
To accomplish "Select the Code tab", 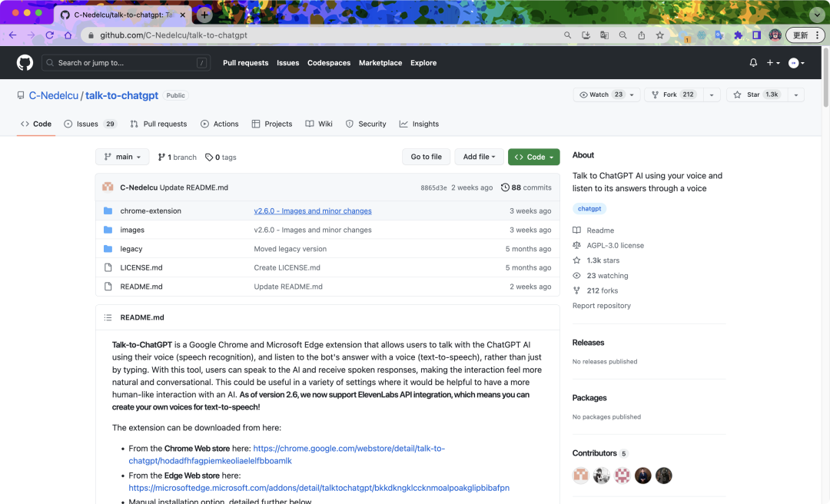I will (36, 124).
